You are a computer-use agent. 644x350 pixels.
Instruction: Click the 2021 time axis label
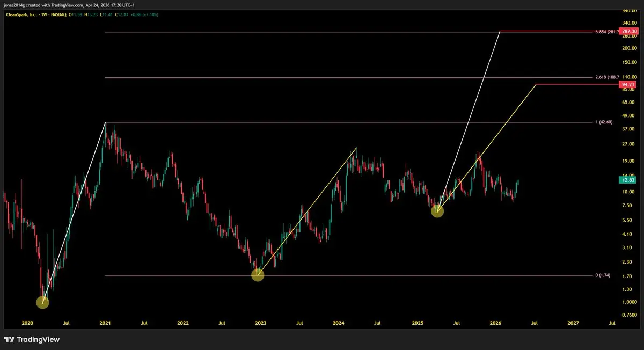click(105, 323)
